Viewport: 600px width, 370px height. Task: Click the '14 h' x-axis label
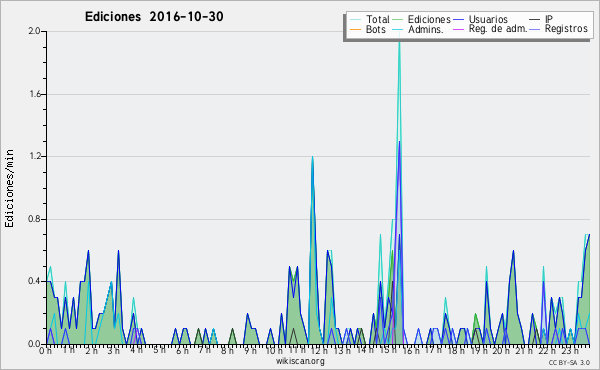(x=365, y=350)
